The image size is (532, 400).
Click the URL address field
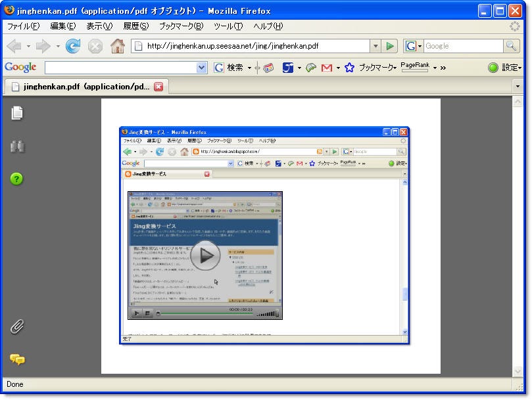point(251,46)
